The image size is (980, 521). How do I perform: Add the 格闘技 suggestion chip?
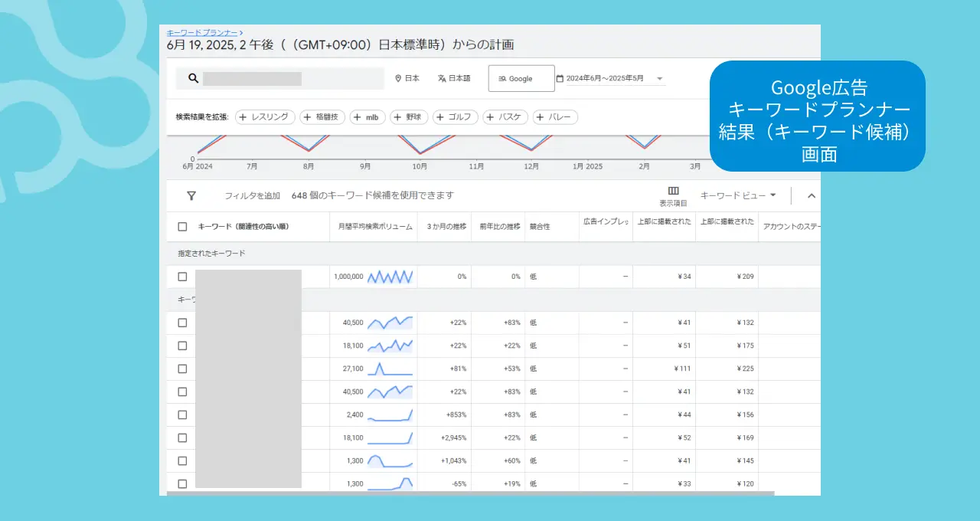point(322,117)
